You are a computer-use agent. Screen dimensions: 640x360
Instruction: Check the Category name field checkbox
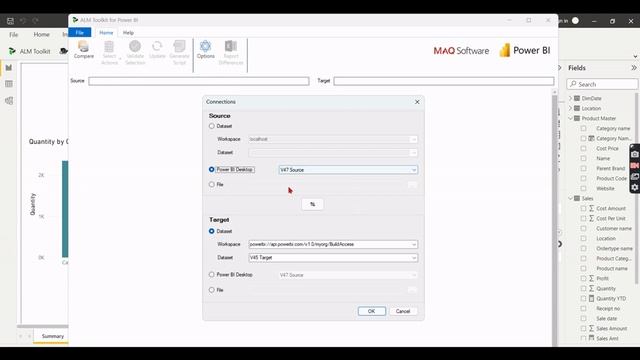(x=583, y=128)
